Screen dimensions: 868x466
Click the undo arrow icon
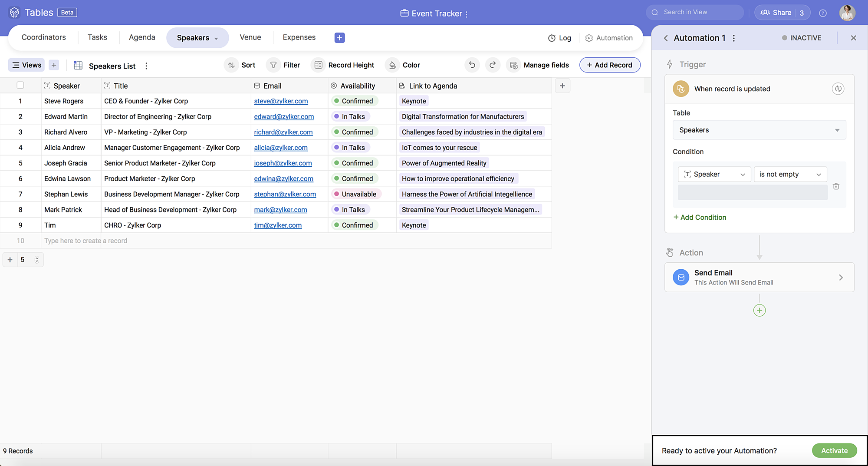[472, 65]
